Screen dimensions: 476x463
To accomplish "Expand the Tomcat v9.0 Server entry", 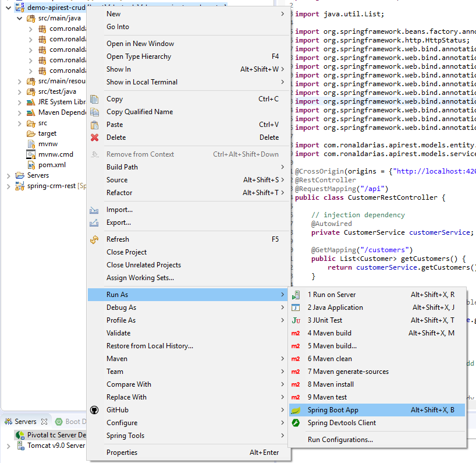I will pyautogui.click(x=9, y=446).
